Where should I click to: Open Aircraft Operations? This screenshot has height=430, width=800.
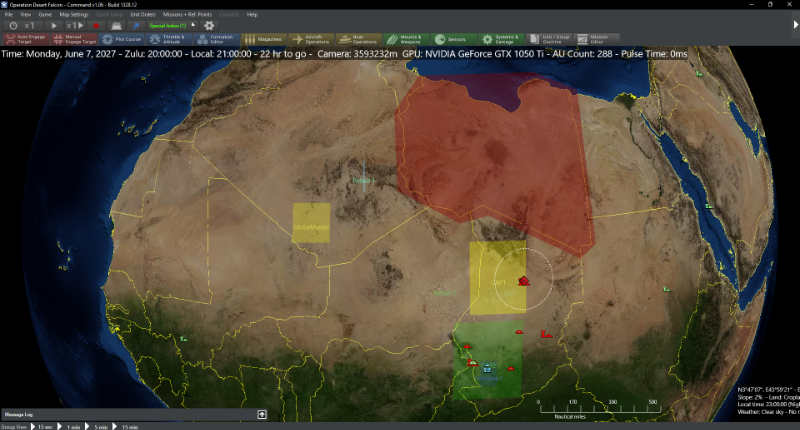pyautogui.click(x=311, y=39)
